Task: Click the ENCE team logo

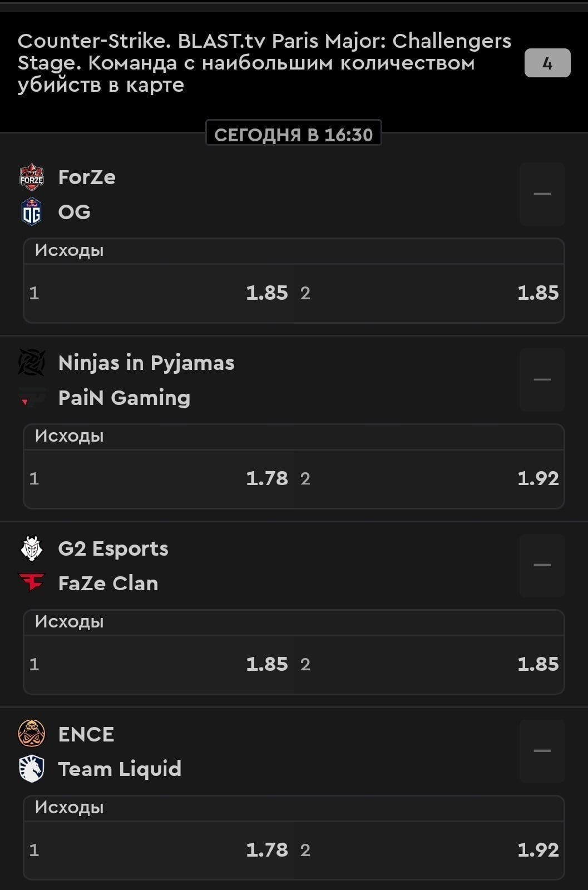Action: [32, 734]
